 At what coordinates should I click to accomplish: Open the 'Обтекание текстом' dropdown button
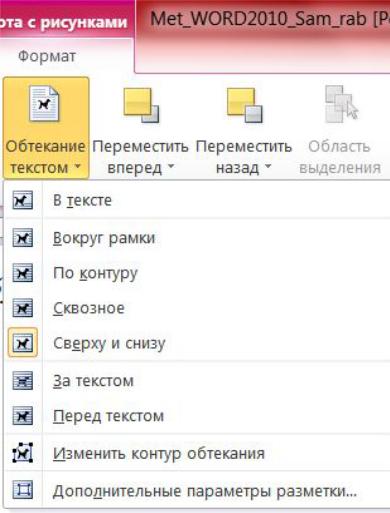[46, 128]
